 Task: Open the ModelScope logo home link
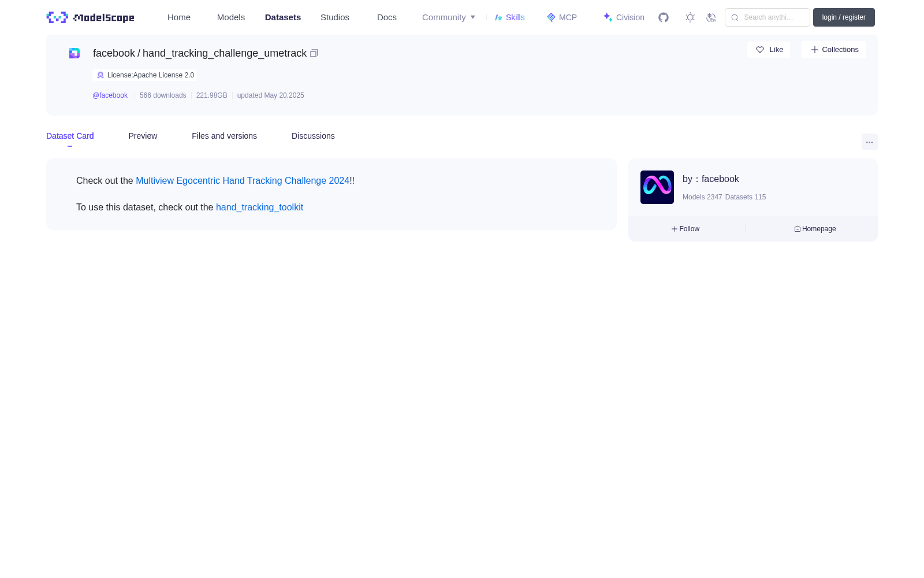point(90,17)
